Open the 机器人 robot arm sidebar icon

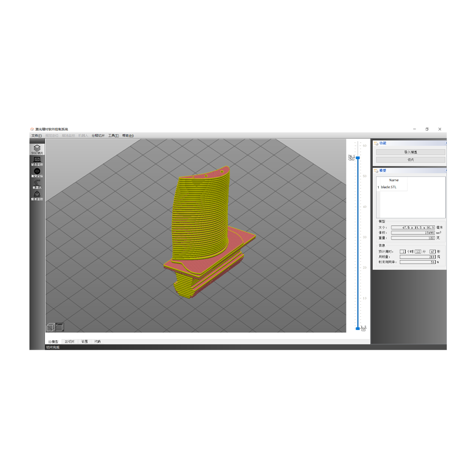point(37,184)
